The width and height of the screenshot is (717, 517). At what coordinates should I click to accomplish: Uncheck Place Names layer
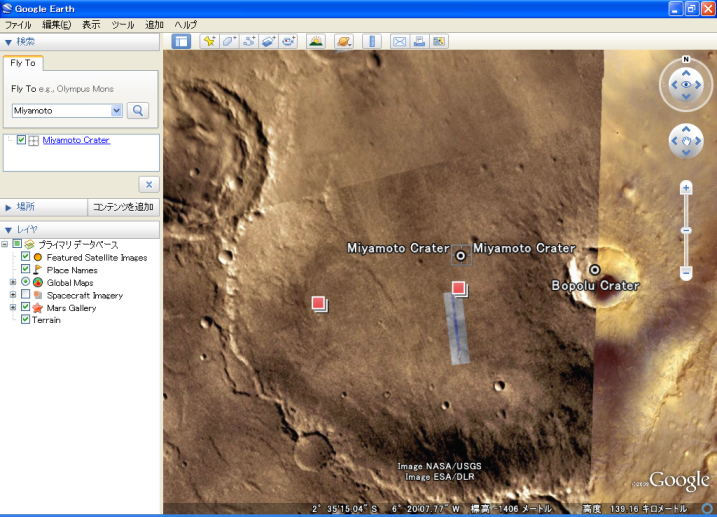tap(26, 270)
